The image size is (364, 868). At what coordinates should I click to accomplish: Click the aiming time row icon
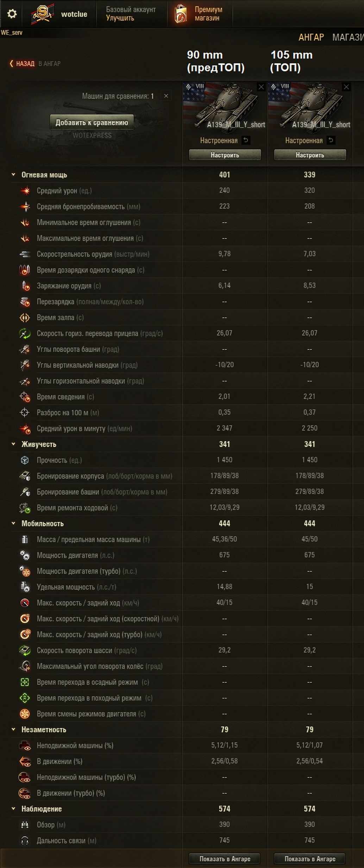pyautogui.click(x=25, y=397)
